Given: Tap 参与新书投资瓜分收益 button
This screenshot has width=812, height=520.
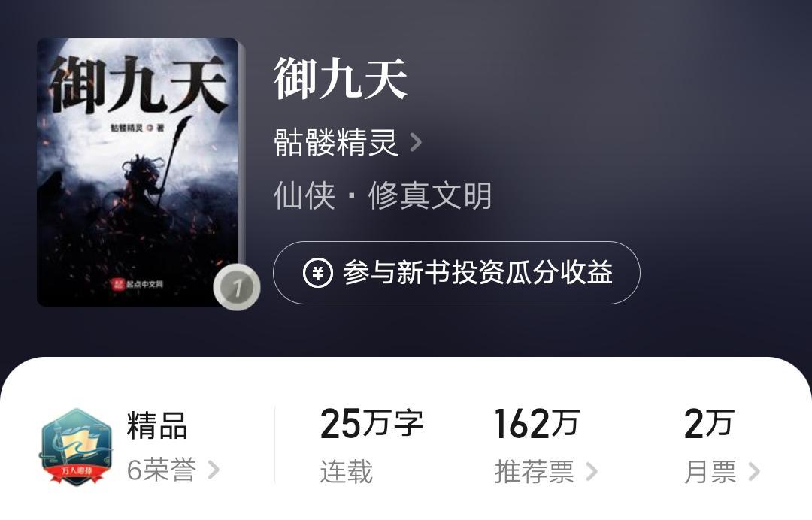Looking at the screenshot, I should pyautogui.click(x=456, y=273).
